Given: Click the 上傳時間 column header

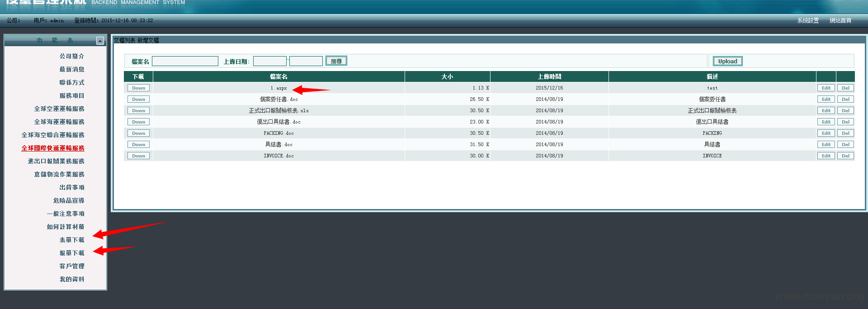Looking at the screenshot, I should coord(550,76).
